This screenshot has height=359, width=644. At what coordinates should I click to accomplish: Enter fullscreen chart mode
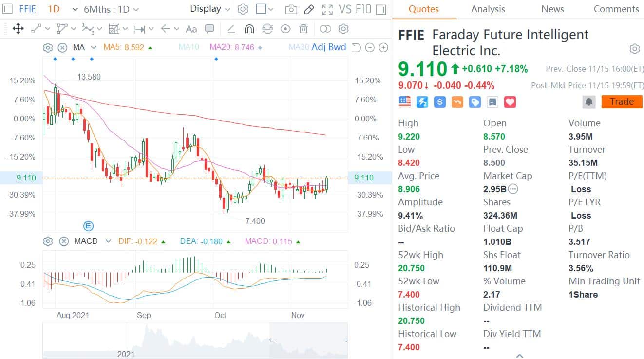tap(327, 9)
